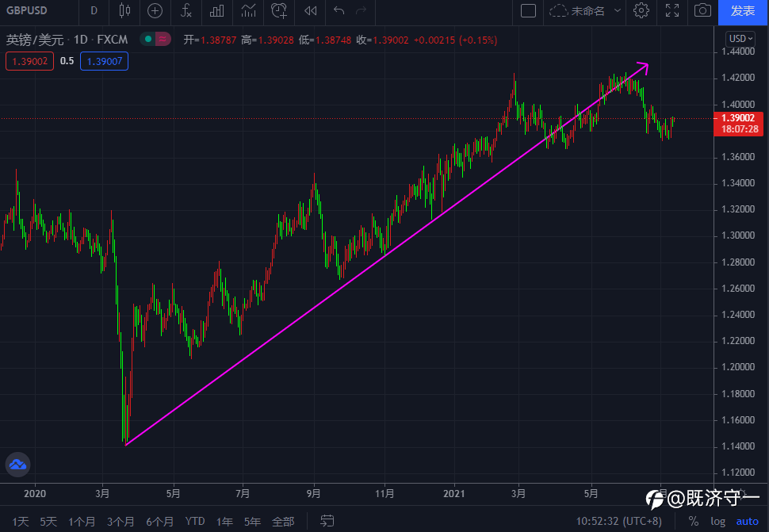
Task: Redo the chart action
Action: tap(361, 10)
